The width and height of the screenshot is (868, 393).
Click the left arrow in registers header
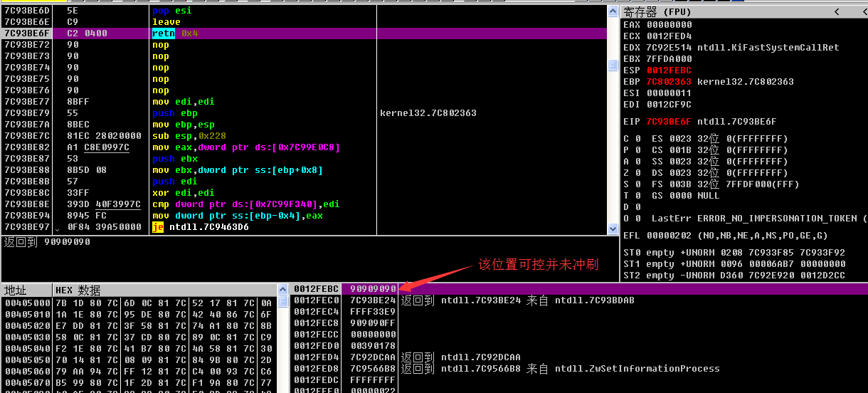(836, 12)
